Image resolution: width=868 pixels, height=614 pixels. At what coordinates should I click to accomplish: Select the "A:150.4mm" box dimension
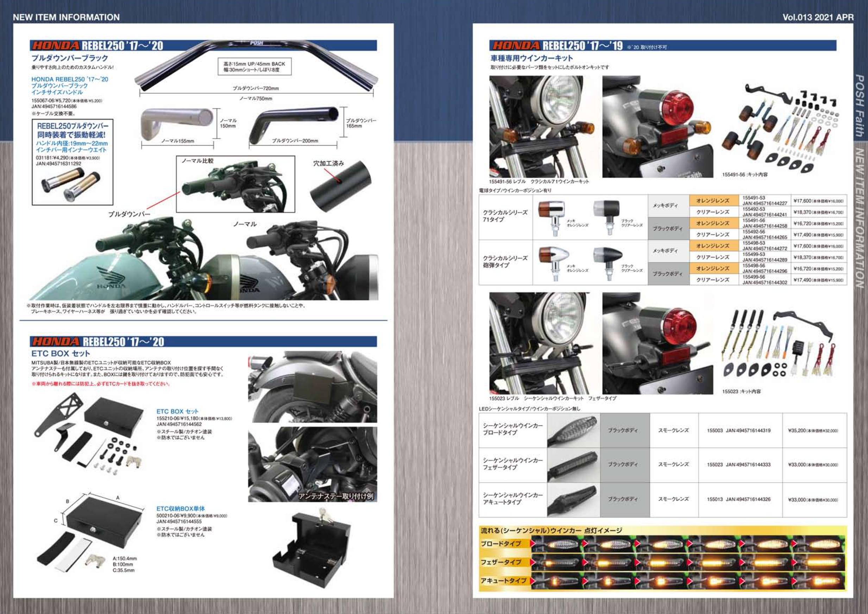click(x=125, y=558)
